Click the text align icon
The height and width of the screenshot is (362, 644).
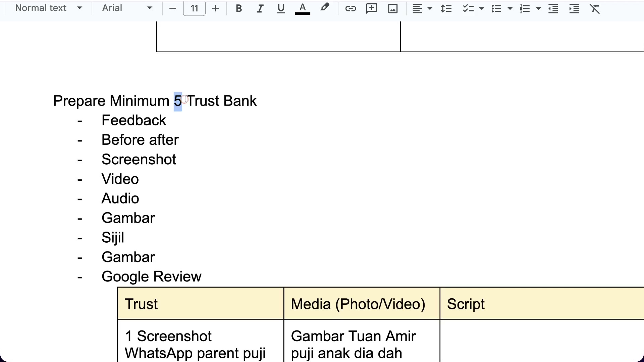click(x=417, y=8)
